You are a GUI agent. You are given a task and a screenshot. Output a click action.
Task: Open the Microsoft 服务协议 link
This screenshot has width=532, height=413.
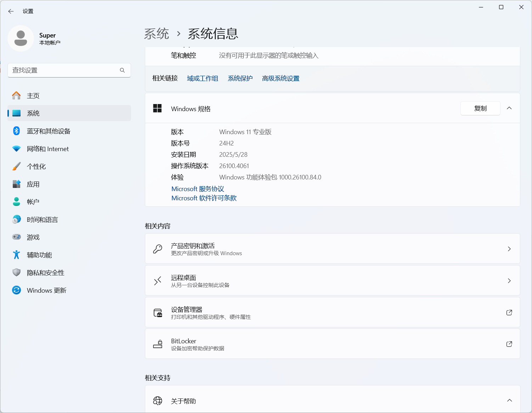click(x=197, y=189)
